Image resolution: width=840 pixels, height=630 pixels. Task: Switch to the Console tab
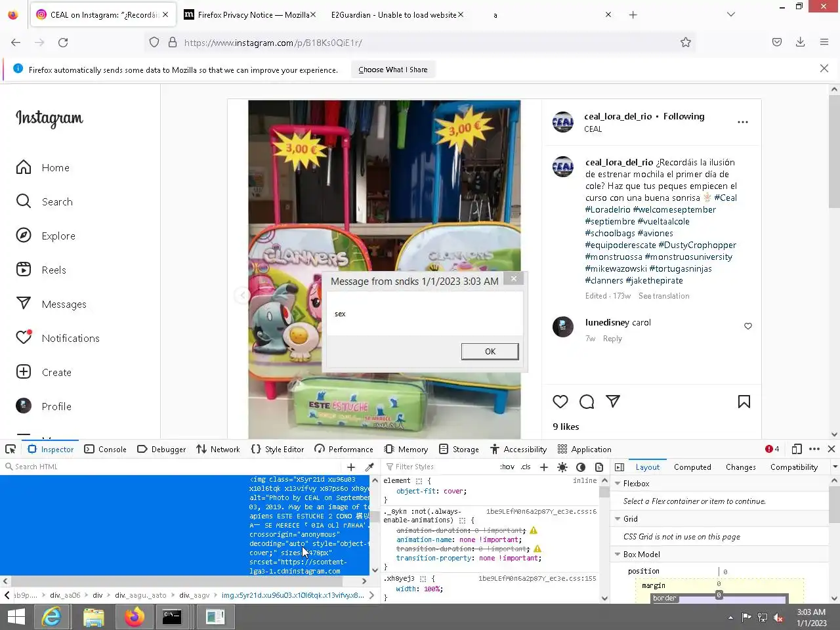pyautogui.click(x=105, y=450)
